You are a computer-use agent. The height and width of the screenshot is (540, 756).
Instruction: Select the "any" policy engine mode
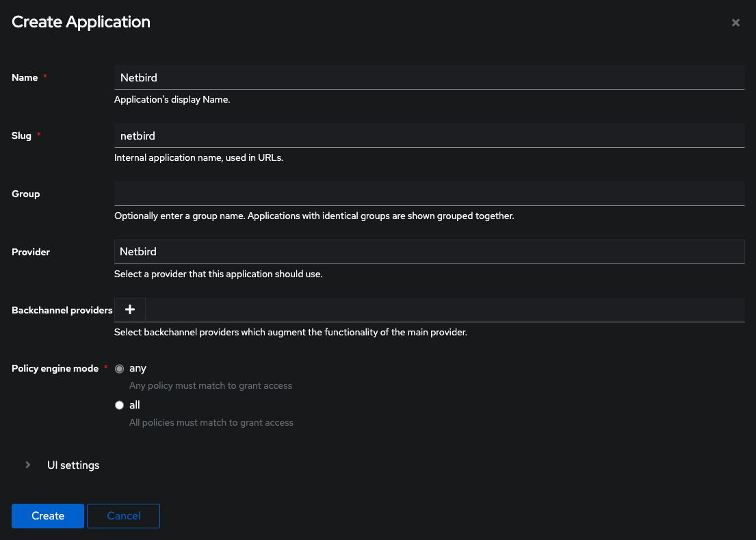click(119, 368)
